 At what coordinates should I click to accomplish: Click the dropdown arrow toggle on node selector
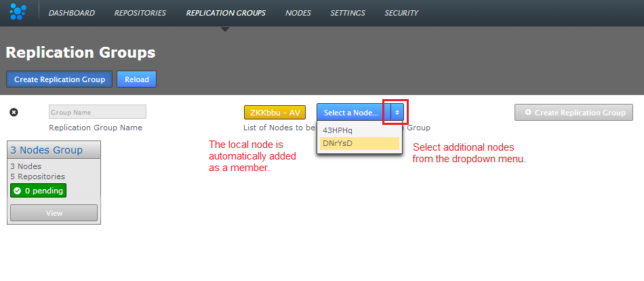pos(397,112)
